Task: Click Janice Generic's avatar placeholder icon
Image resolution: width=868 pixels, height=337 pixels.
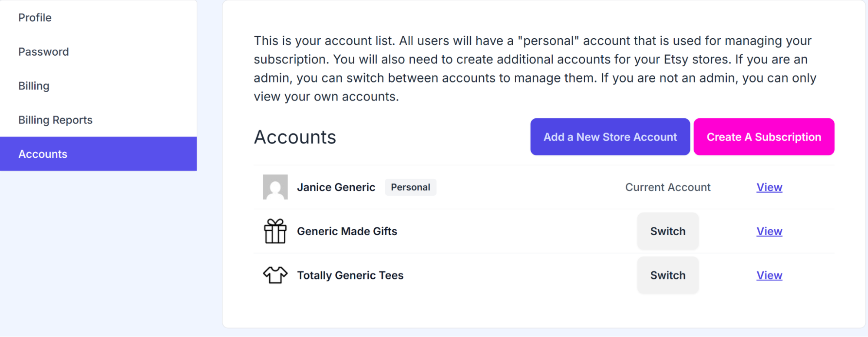Action: [275, 187]
